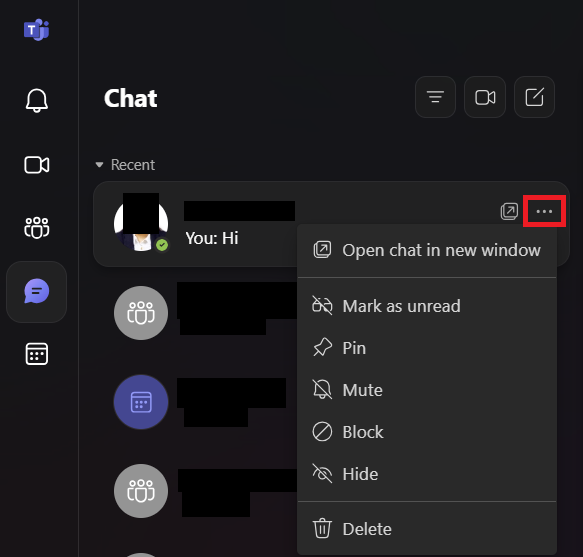Screen dimensions: 583x557
Task: Delete this chat from the menu
Action: (x=427, y=529)
